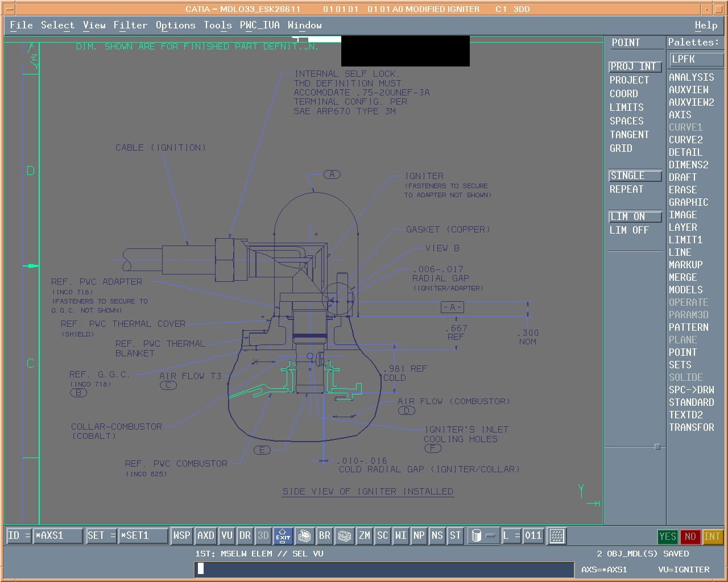The height and width of the screenshot is (582, 728).
Task: Enable the REPEAT mode option
Action: pyautogui.click(x=626, y=189)
